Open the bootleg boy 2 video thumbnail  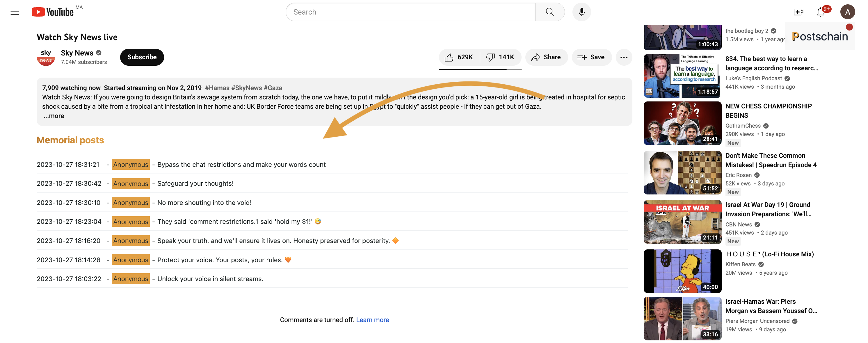tap(682, 37)
